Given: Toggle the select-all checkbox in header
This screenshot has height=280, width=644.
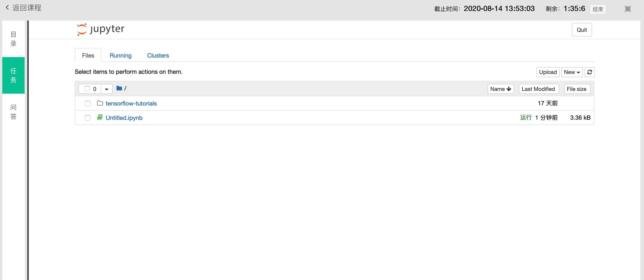Looking at the screenshot, I should [87, 89].
